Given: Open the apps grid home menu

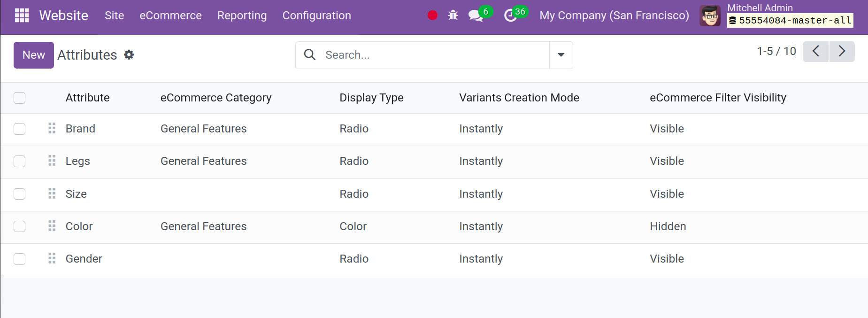Looking at the screenshot, I should (22, 16).
